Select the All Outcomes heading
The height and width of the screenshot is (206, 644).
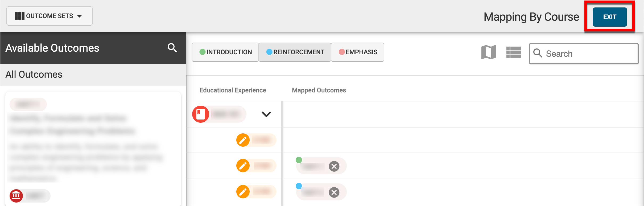pos(34,75)
